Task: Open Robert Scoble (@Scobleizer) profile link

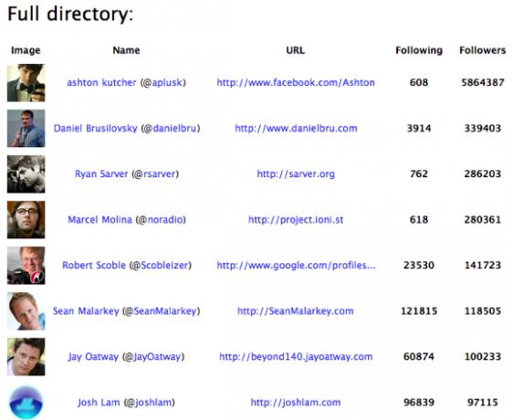Action: [x=127, y=265]
